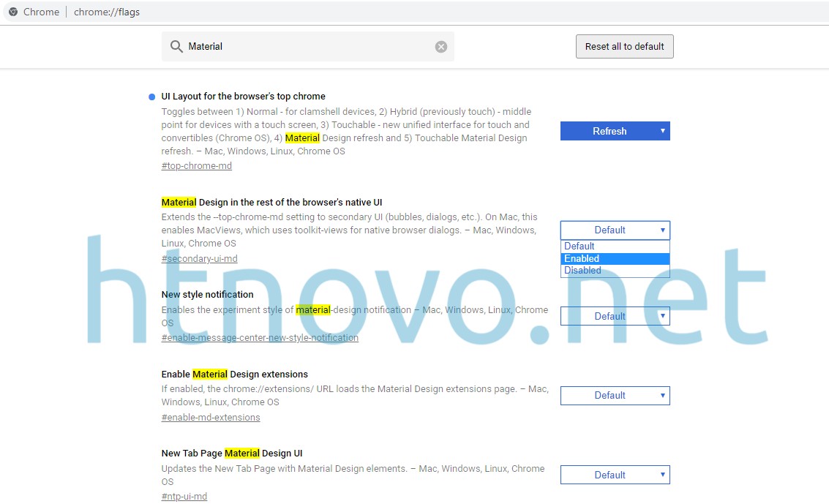Click the 'Chrome' label in address bar
Image resolution: width=829 pixels, height=504 pixels.
click(x=41, y=12)
